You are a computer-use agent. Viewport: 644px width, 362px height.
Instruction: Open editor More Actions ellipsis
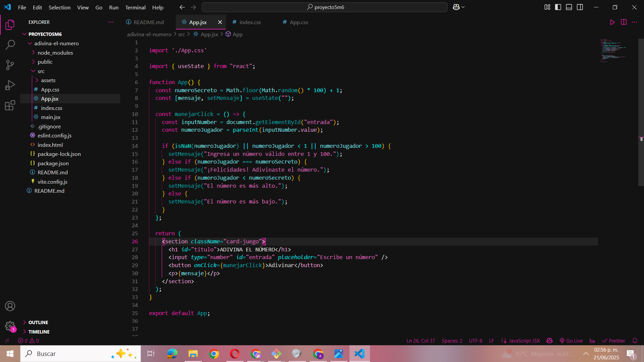[634, 22]
